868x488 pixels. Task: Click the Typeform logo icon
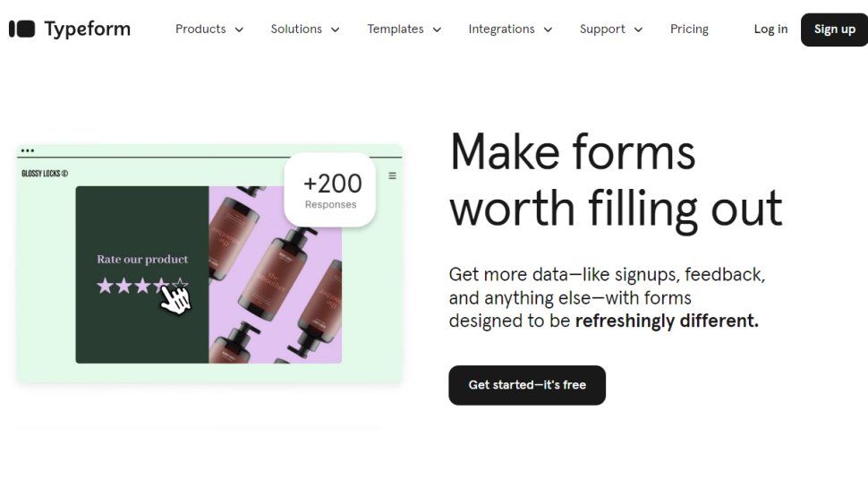point(22,29)
